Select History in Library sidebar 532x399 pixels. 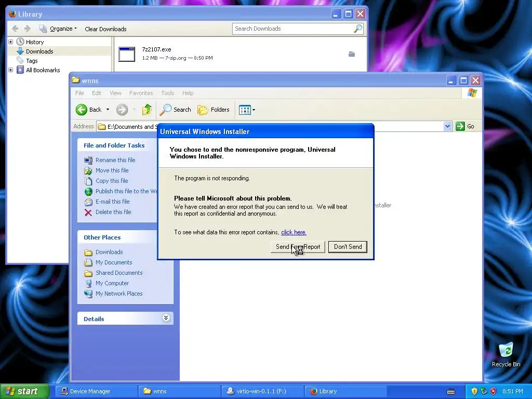tap(35, 42)
